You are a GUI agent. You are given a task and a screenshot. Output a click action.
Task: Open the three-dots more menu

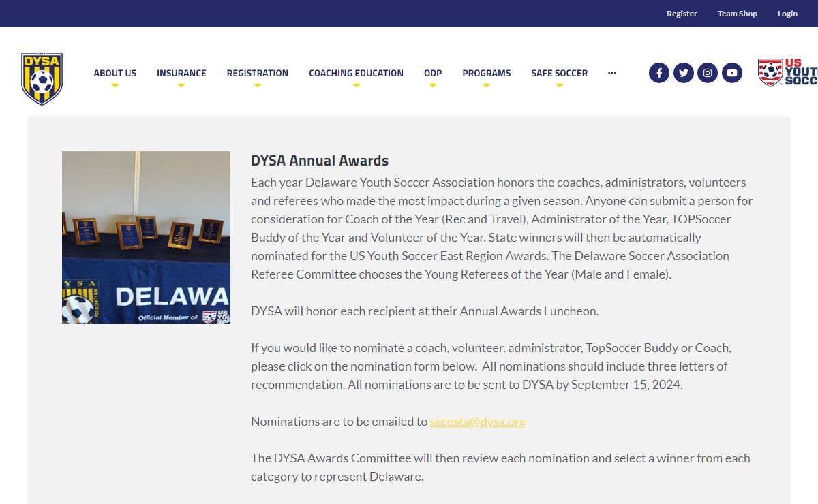612,73
